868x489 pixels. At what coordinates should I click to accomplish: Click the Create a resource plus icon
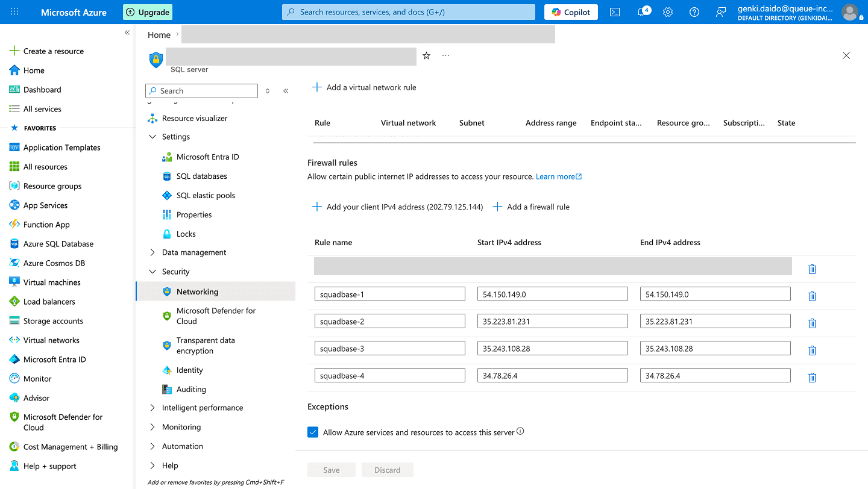click(x=14, y=51)
